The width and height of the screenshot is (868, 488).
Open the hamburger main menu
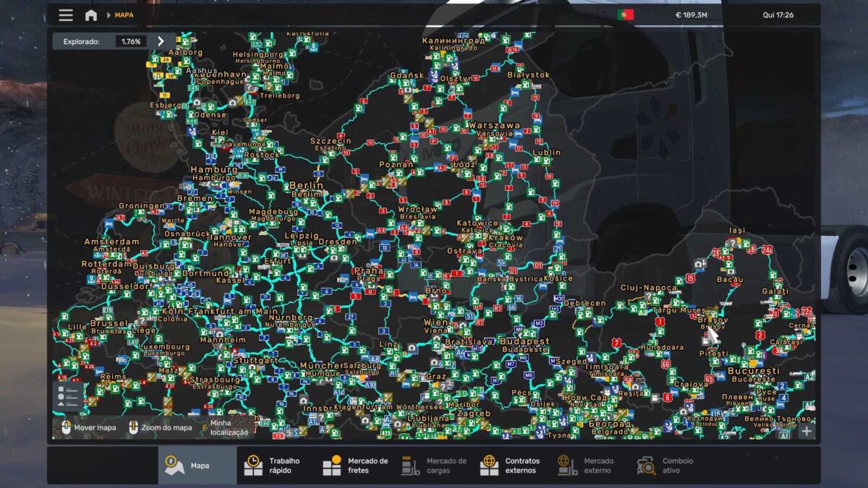pyautogui.click(x=66, y=15)
